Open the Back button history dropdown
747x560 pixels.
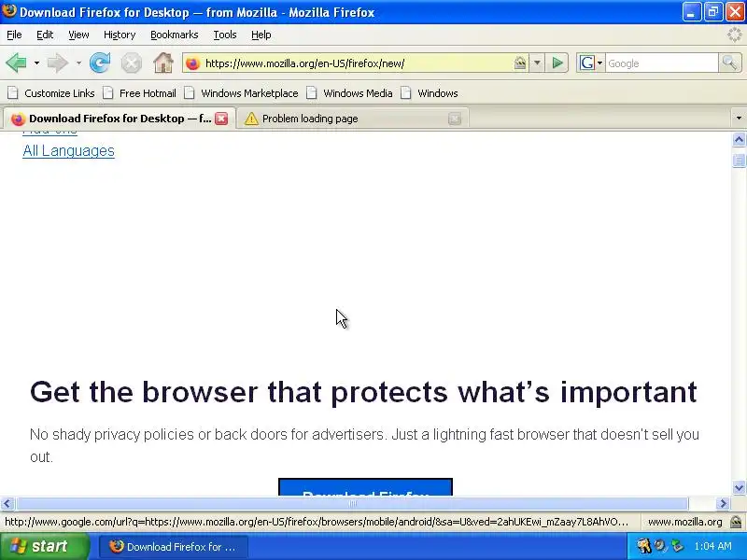(x=36, y=63)
